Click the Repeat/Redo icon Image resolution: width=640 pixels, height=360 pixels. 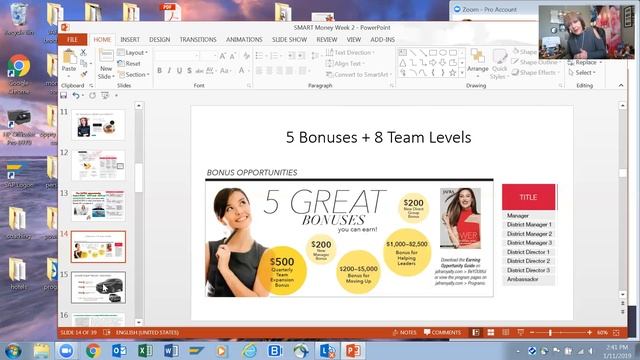93,96
